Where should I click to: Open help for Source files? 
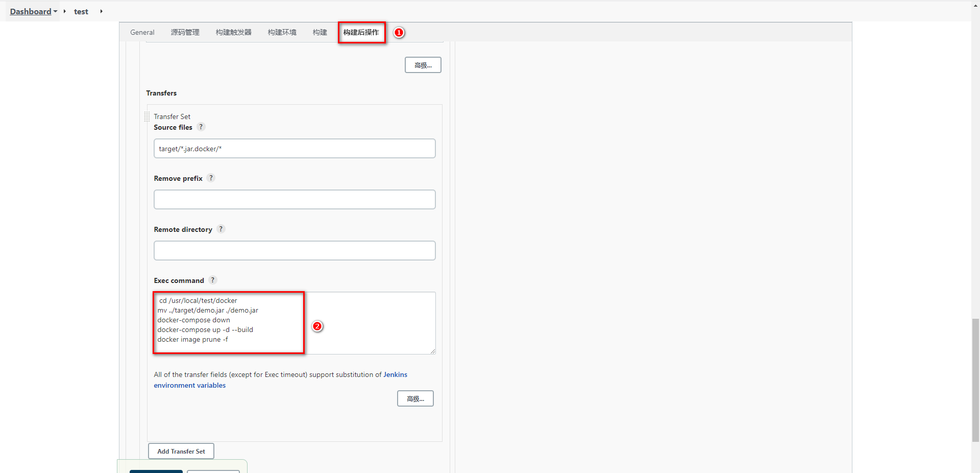(x=201, y=127)
